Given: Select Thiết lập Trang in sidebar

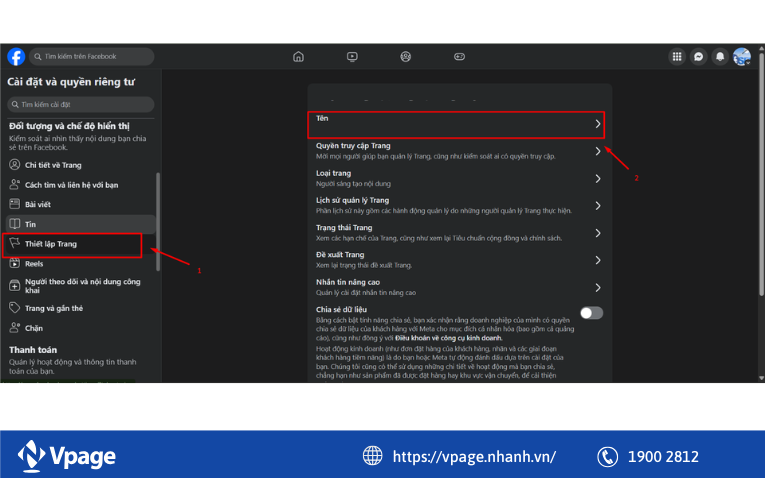Looking at the screenshot, I should [50, 243].
